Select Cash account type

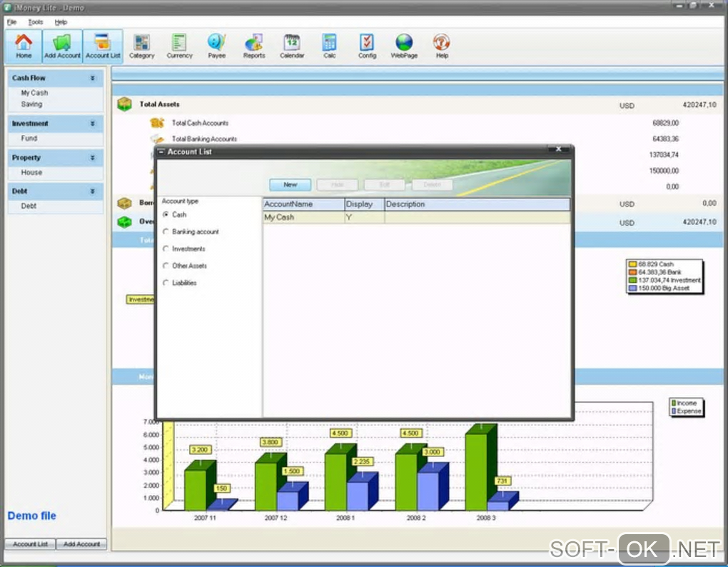tap(166, 214)
